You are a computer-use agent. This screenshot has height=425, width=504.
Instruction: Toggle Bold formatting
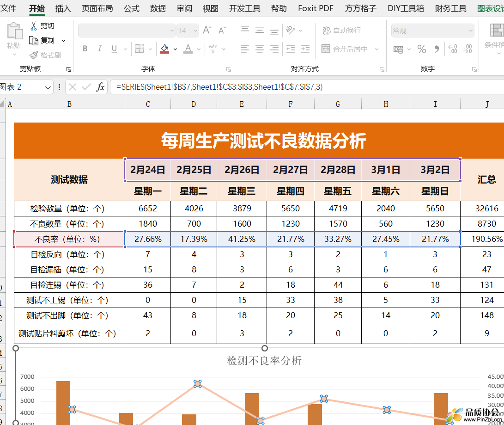coord(85,49)
